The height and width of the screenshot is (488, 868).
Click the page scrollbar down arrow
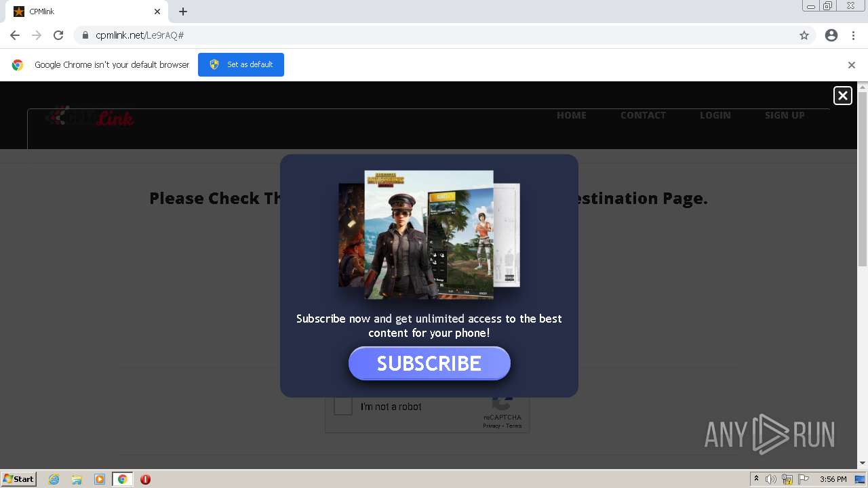click(x=863, y=463)
